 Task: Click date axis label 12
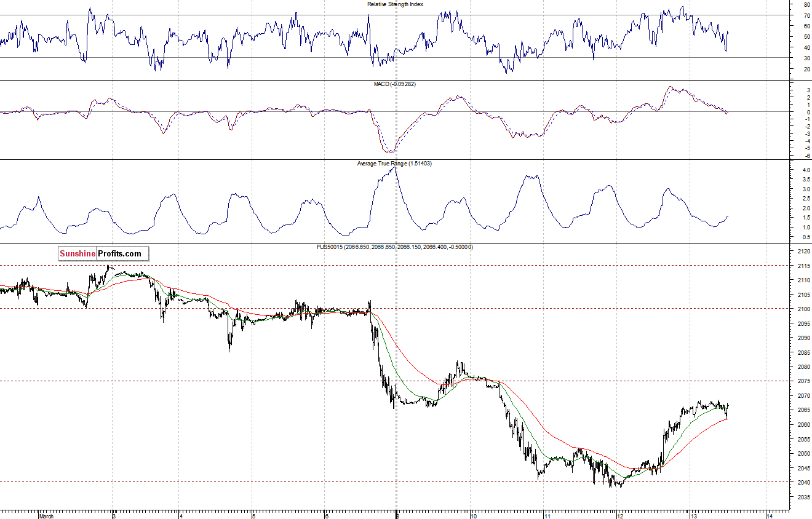tap(619, 516)
